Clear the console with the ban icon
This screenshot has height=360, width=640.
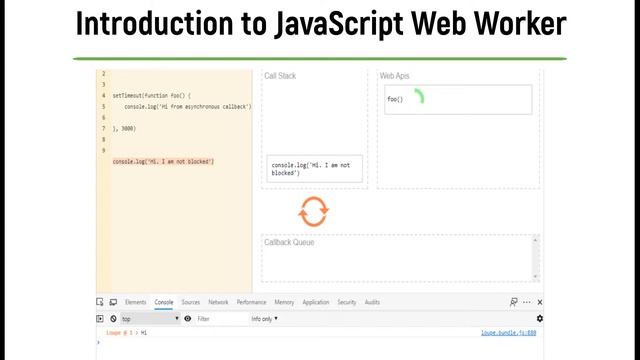pyautogui.click(x=113, y=319)
